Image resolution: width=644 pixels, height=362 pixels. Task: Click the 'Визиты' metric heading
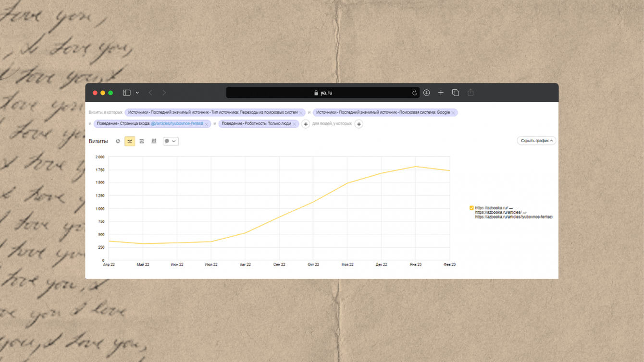pyautogui.click(x=98, y=141)
